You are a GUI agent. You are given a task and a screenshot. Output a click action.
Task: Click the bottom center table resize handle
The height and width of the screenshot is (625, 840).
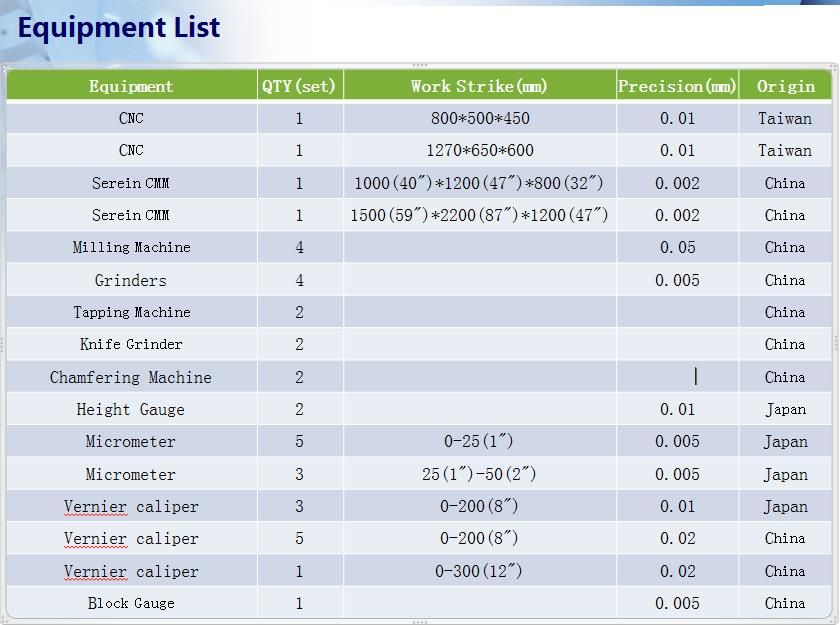click(x=420, y=622)
